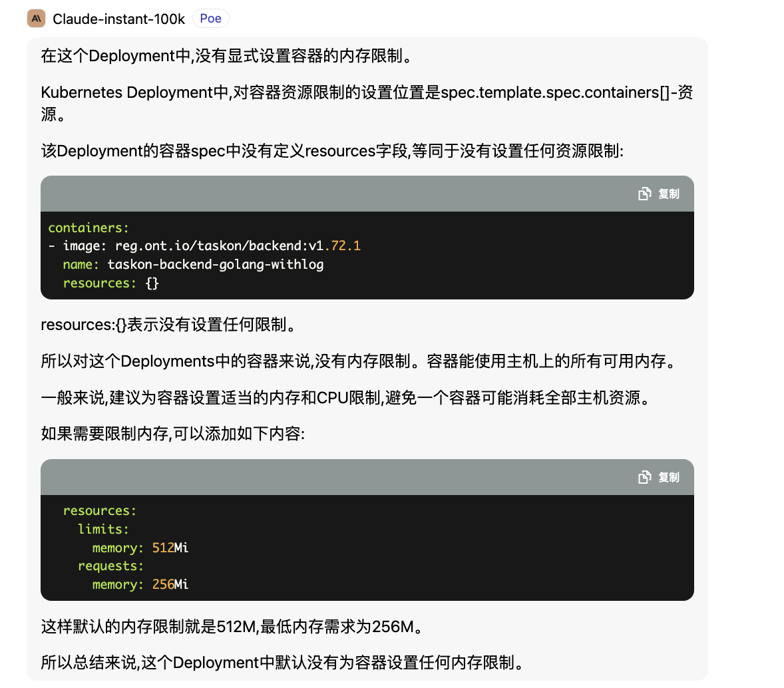Click the 'memory: 256Mi' code line

(x=140, y=584)
